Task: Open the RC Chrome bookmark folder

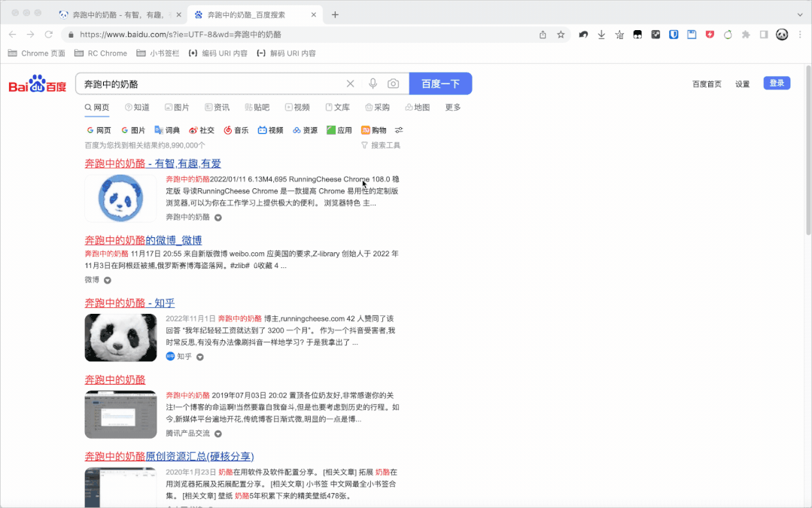Action: tap(101, 53)
